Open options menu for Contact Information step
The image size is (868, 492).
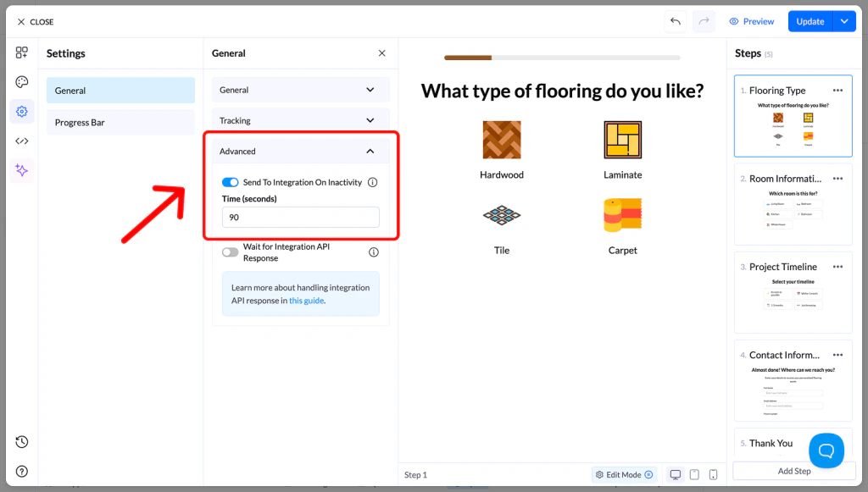pyautogui.click(x=837, y=355)
